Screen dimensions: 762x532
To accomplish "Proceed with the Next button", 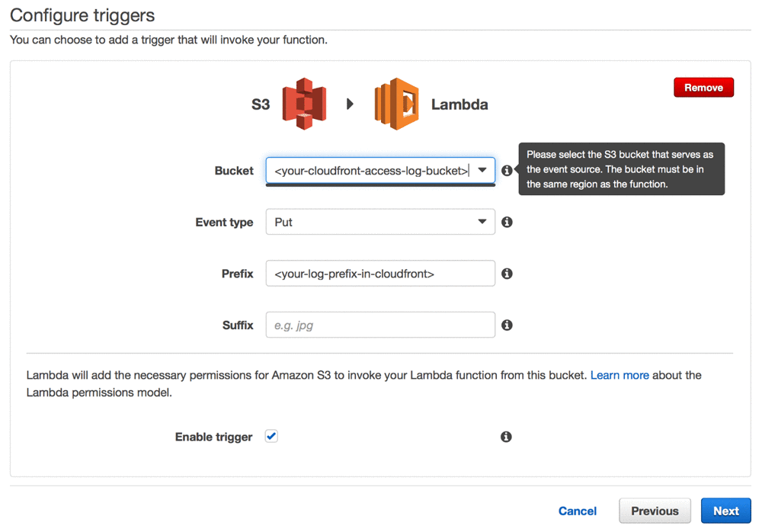I will (726, 511).
